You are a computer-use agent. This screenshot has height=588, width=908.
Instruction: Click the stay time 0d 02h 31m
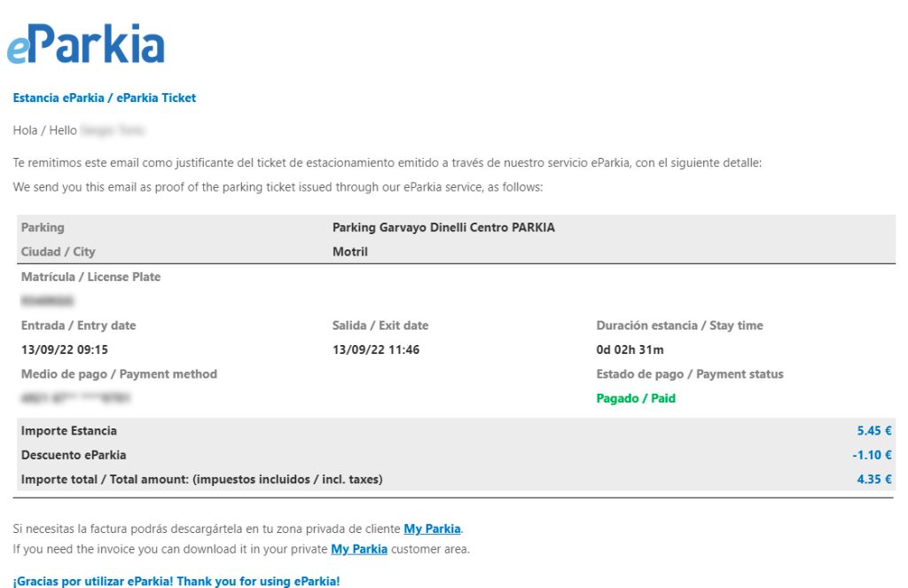pos(630,349)
